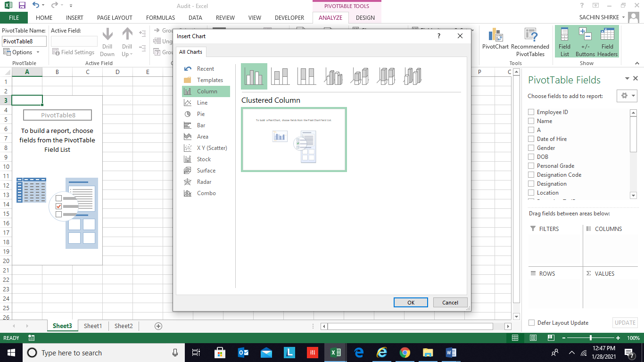Click OK in Insert Chart dialog

click(x=411, y=303)
